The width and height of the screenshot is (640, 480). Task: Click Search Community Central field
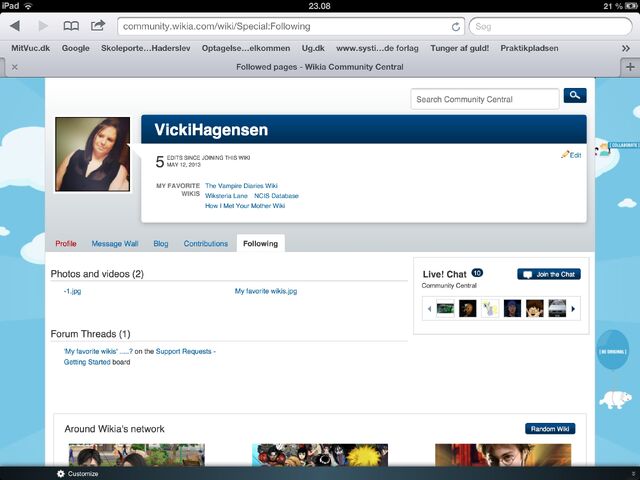pyautogui.click(x=484, y=99)
